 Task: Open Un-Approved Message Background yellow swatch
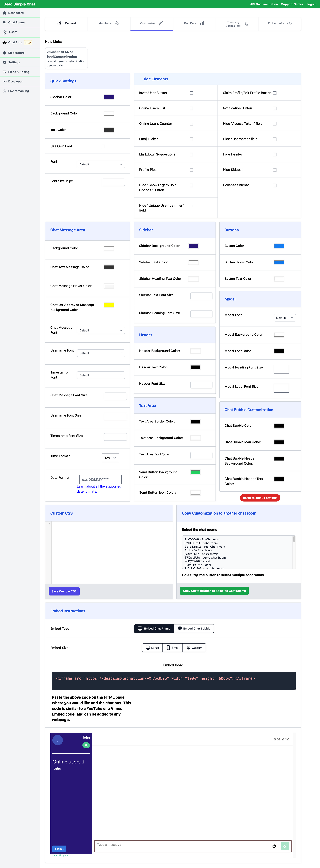(109, 305)
